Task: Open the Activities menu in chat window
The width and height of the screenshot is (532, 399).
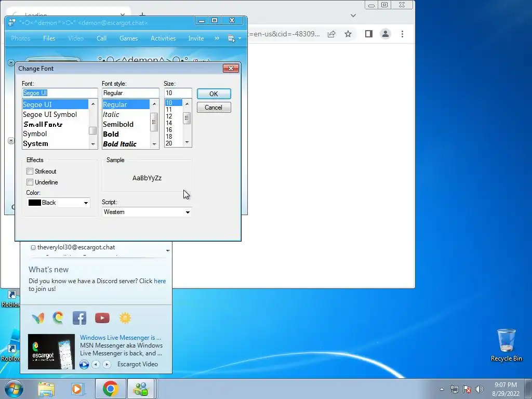Action: tap(163, 38)
